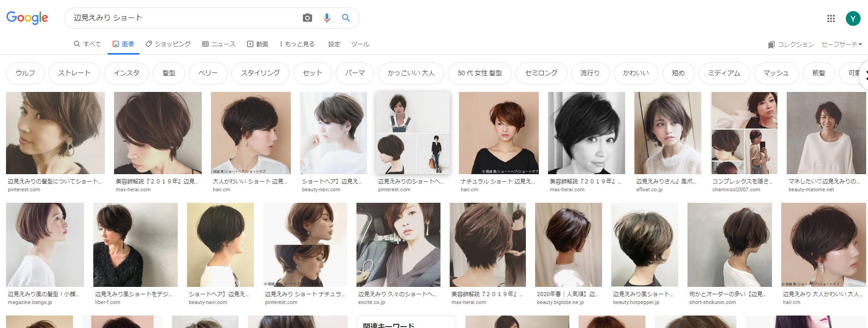The height and width of the screenshot is (328, 868).
Task: Open ナチュラル ショート hair.cm thumbnail
Action: [499, 133]
